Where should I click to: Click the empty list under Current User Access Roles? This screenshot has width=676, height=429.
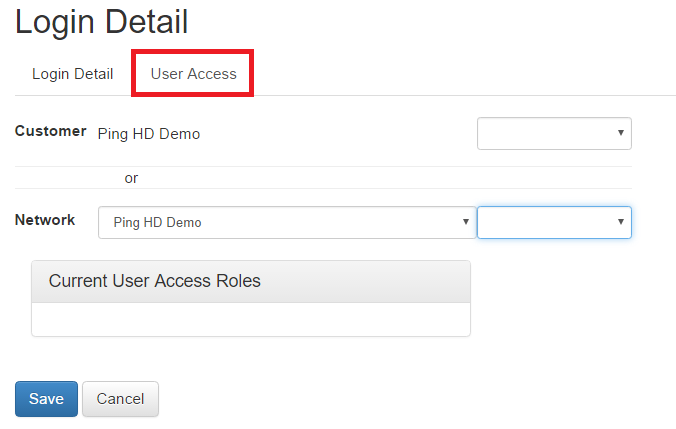pos(250,319)
